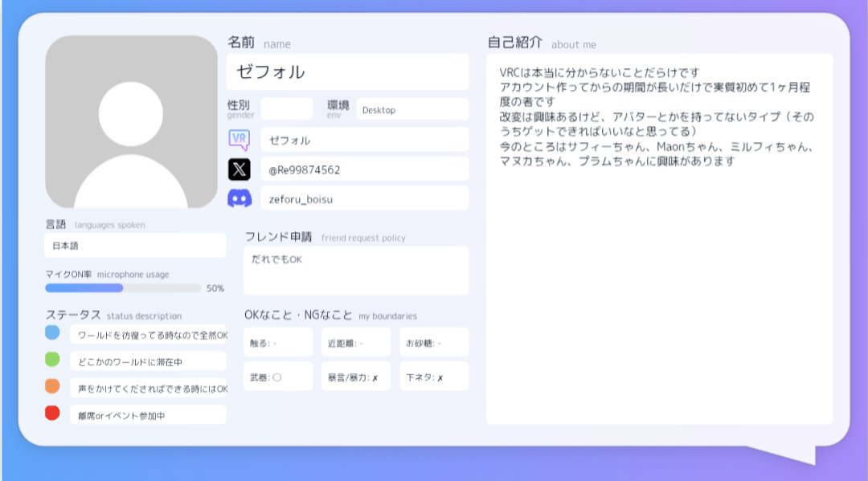868x481 pixels.
Task: Click the 下ネタ boundary cell
Action: [434, 377]
